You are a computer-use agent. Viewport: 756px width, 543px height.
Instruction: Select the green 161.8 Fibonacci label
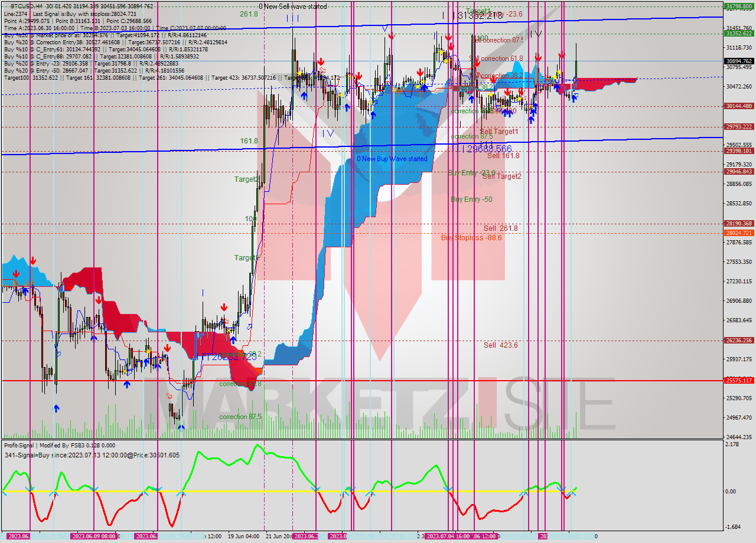(249, 141)
